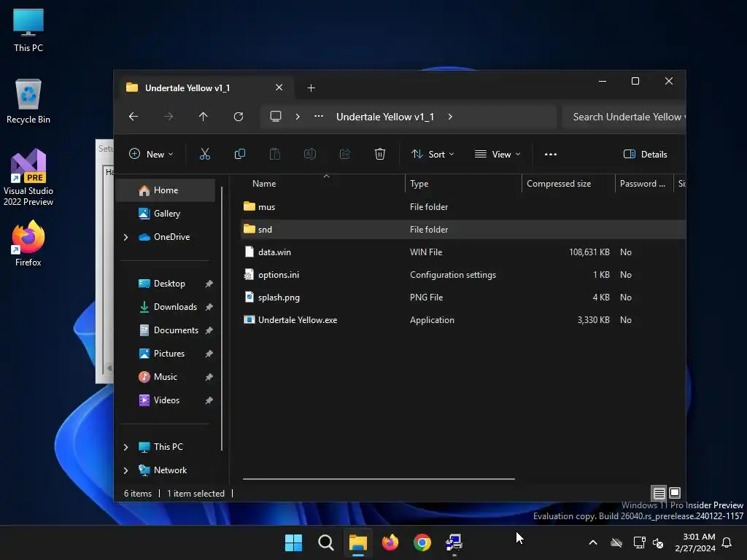This screenshot has height=560, width=747.
Task: Select the mus folder
Action: pos(464,206)
